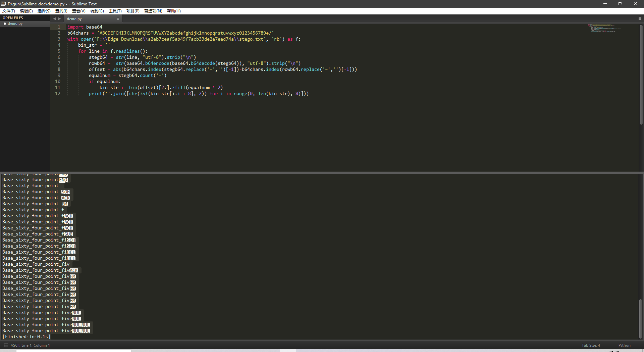Open the 编辑(E) menu
Viewport: 644px width, 352px height.
pyautogui.click(x=26, y=11)
